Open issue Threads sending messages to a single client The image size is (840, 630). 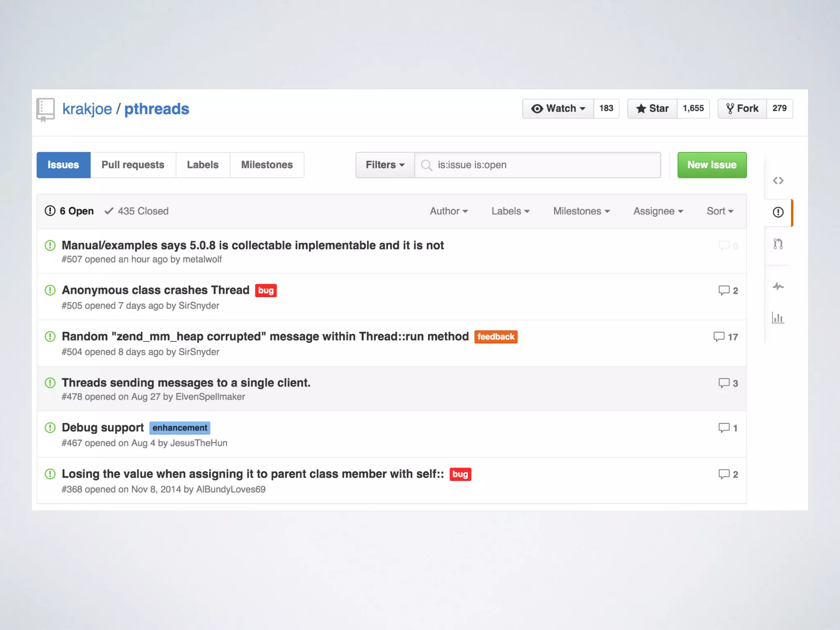click(186, 383)
